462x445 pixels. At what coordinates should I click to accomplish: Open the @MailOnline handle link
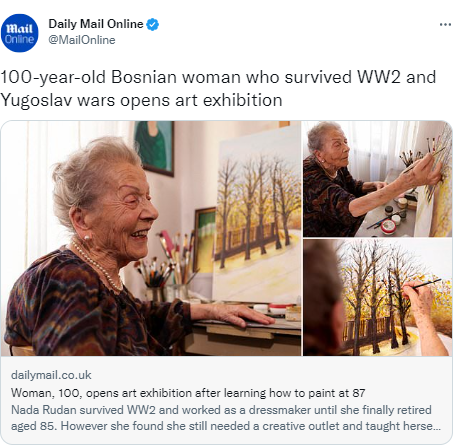82,40
